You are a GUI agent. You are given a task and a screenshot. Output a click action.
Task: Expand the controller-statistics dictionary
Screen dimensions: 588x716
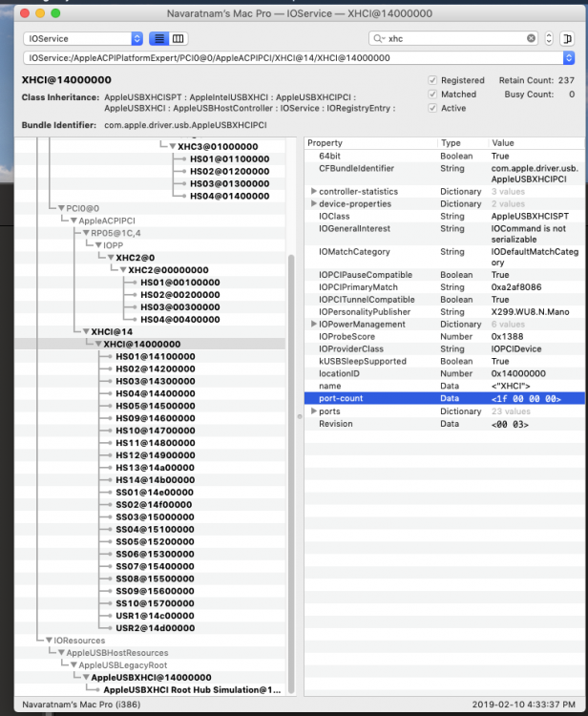(314, 191)
